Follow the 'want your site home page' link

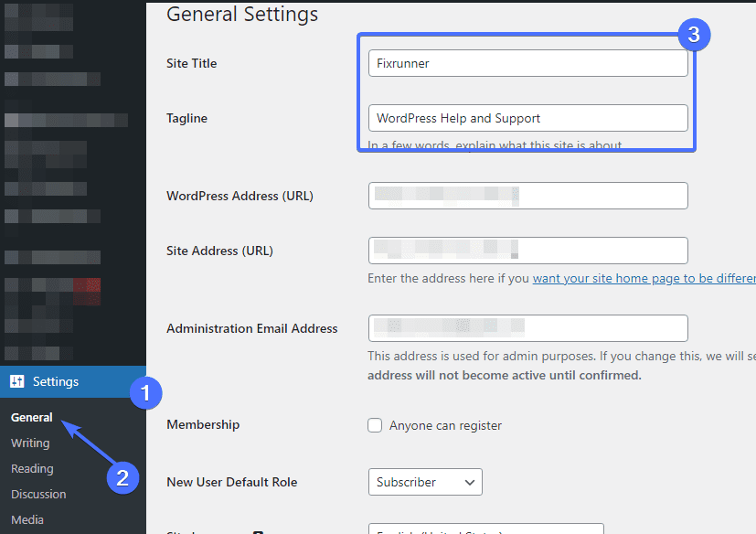tap(644, 278)
